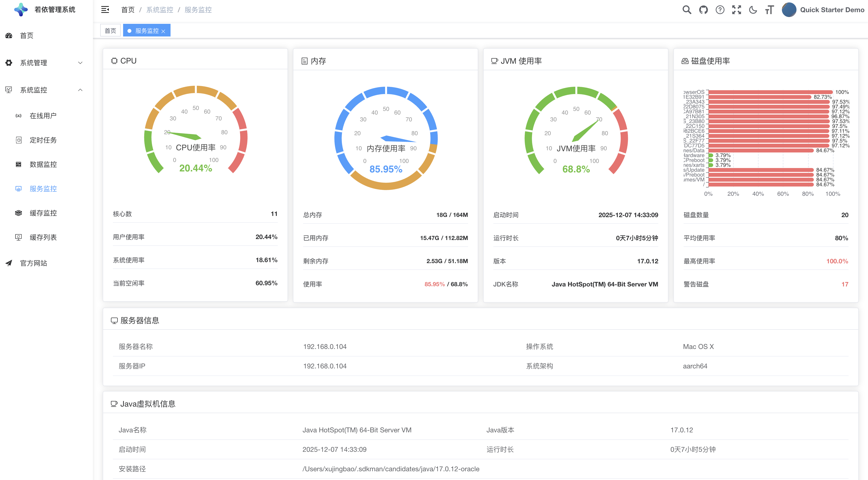Image resolution: width=868 pixels, height=480 pixels.
Task: Select the 服务监控 page tab
Action: tap(147, 31)
